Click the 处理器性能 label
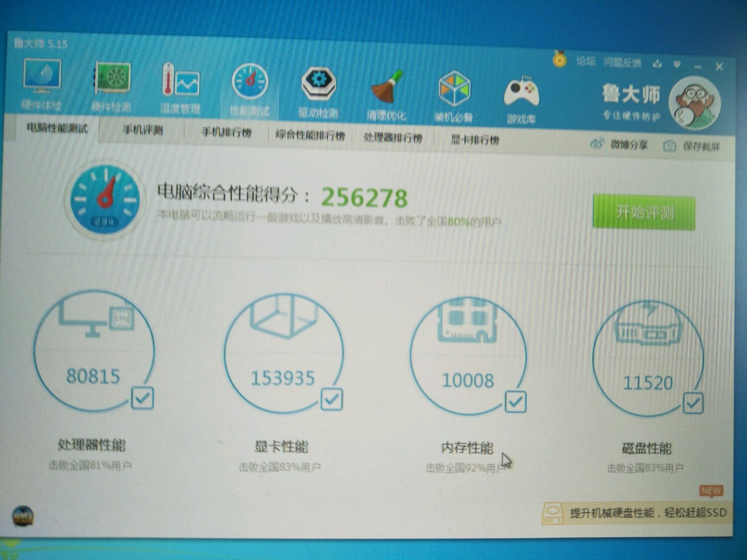747x560 pixels. 92,445
